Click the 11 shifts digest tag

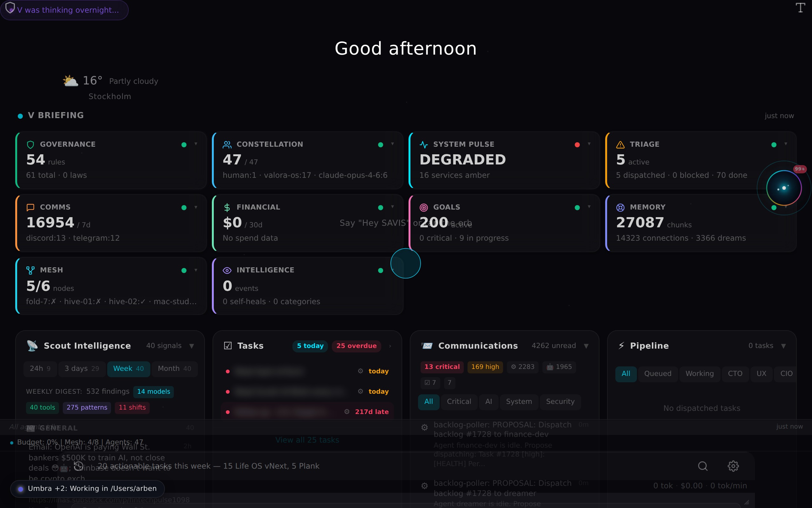pyautogui.click(x=132, y=408)
